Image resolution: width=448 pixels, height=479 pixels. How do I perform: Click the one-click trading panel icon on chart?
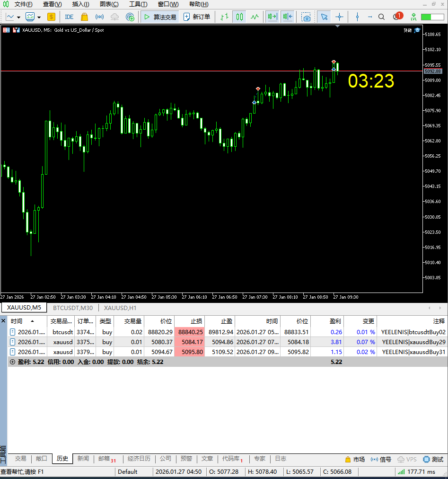(x=16, y=30)
